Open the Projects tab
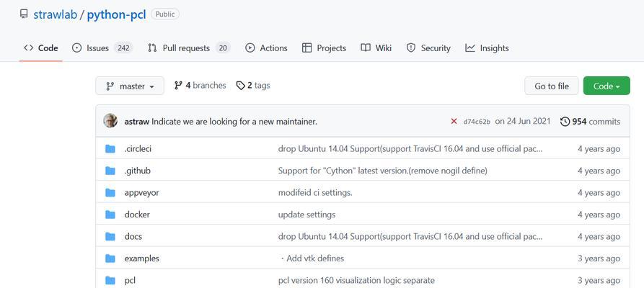Viewport: 644px width, 288px height. tap(324, 48)
